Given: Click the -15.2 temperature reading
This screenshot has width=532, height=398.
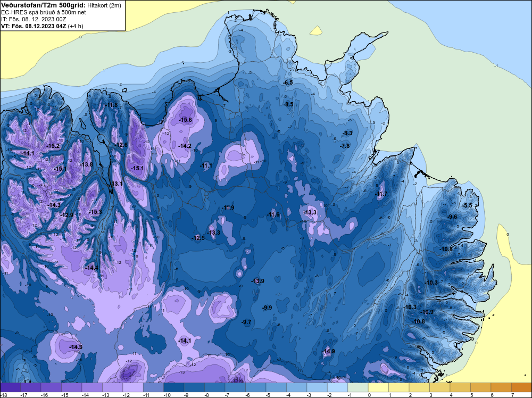Looking at the screenshot, I should (x=53, y=146).
